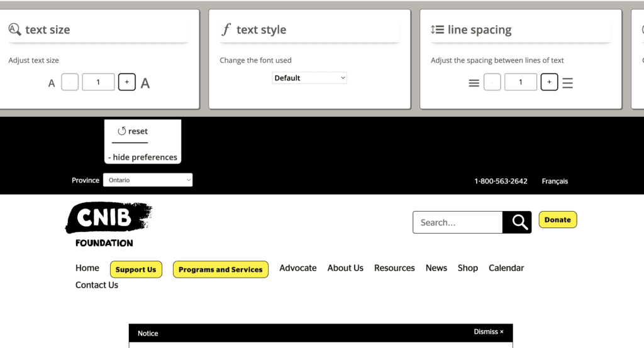Screen dimensions: 644x348
Task: Click the magnifying glass search button
Action: [x=517, y=222]
